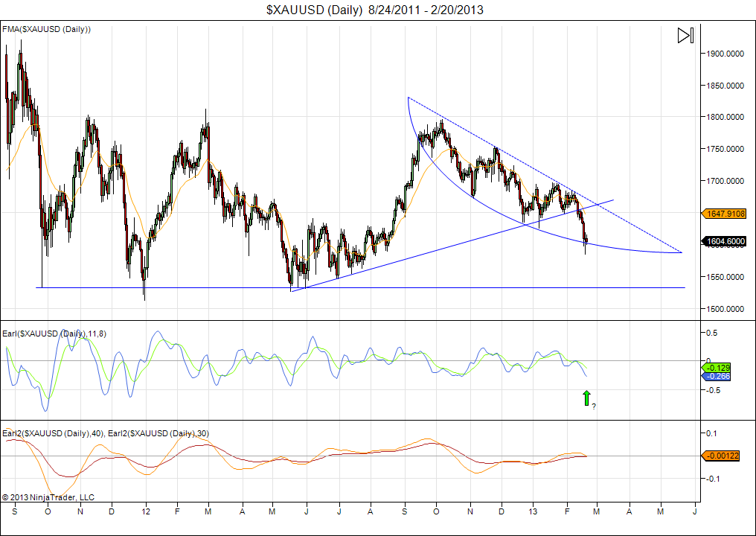Click the 1800.0000 price axis label
Screen dimensions: 756x536
[725, 118]
